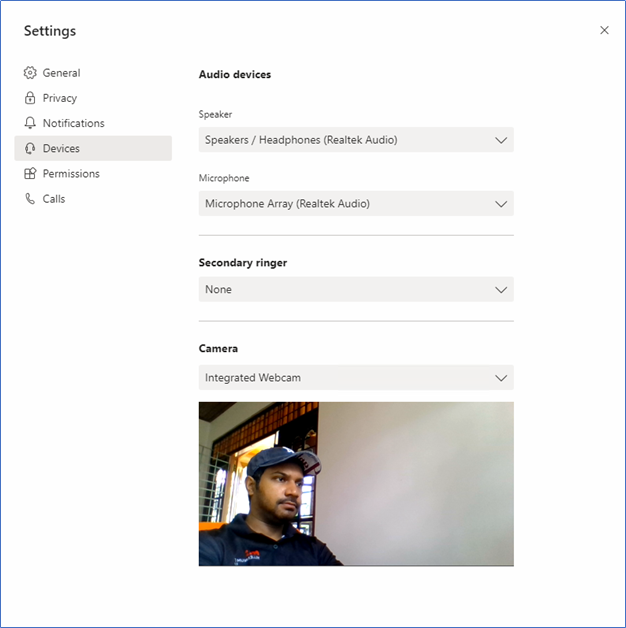Open the Speaker device dropdown

point(356,140)
